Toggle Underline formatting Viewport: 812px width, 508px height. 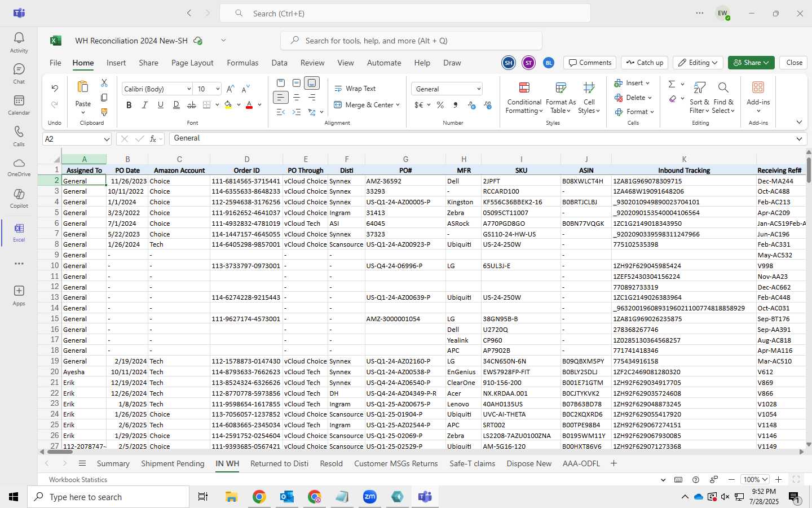tap(161, 105)
